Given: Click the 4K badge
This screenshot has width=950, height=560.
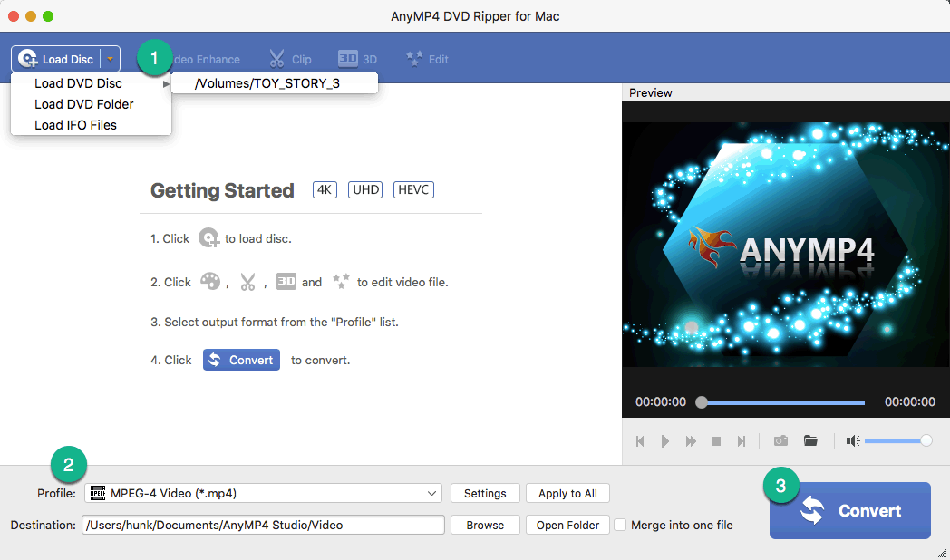Looking at the screenshot, I should (x=325, y=189).
